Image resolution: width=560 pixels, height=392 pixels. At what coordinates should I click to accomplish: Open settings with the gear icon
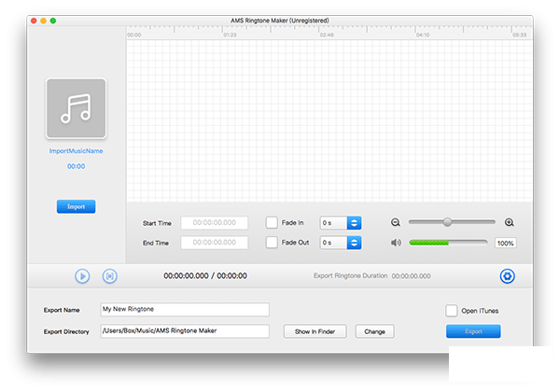[507, 276]
